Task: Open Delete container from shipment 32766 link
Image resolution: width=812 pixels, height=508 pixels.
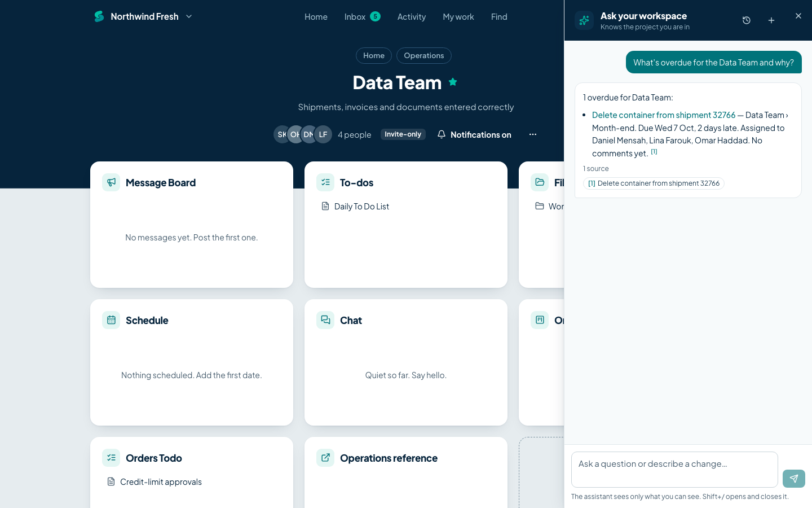Action: (x=664, y=115)
